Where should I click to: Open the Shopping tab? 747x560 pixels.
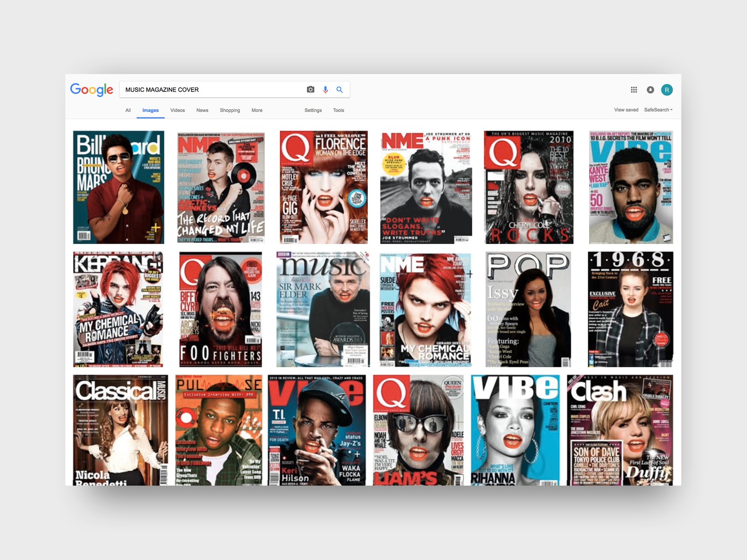pos(230,111)
